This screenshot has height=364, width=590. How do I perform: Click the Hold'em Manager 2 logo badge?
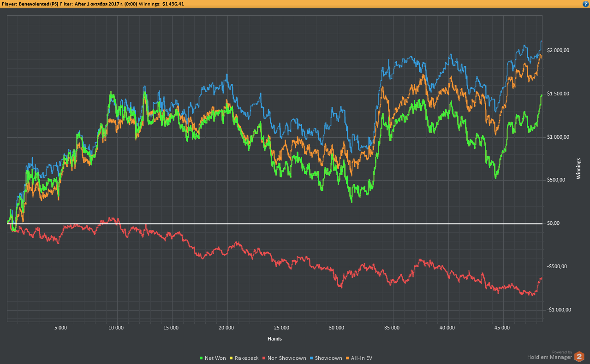[x=579, y=357]
